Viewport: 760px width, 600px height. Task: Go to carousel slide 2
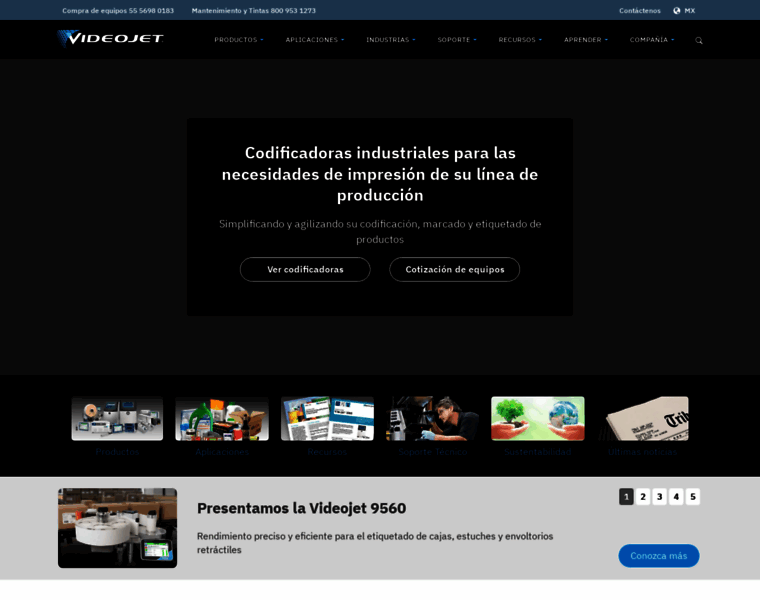643,497
